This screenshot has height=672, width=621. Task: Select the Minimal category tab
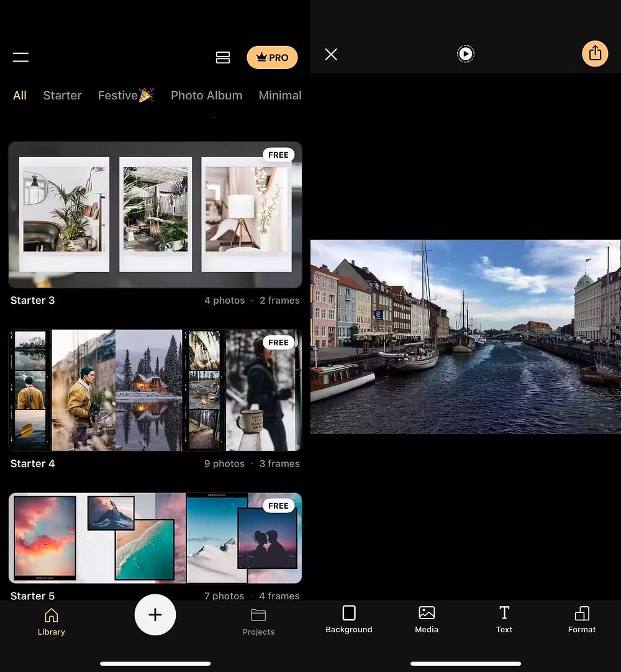279,95
